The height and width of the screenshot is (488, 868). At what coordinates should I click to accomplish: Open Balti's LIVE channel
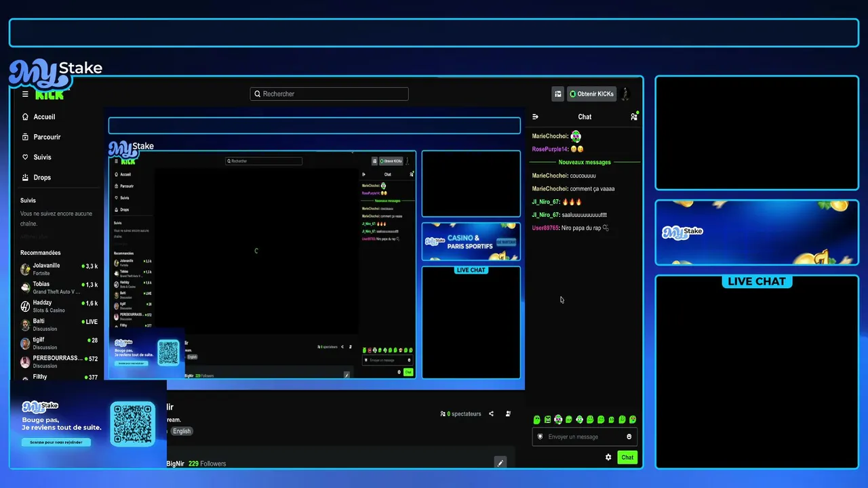(60, 325)
